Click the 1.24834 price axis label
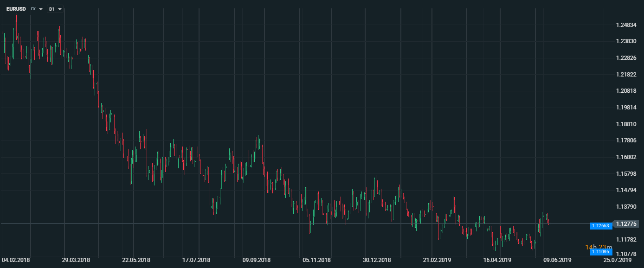This screenshot has width=644, height=268. coord(626,25)
